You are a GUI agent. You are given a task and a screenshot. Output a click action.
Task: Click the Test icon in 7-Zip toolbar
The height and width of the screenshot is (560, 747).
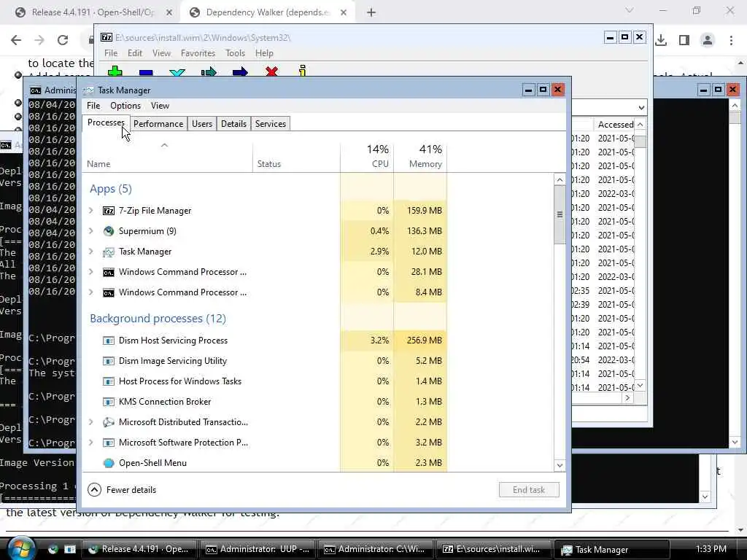pos(177,72)
